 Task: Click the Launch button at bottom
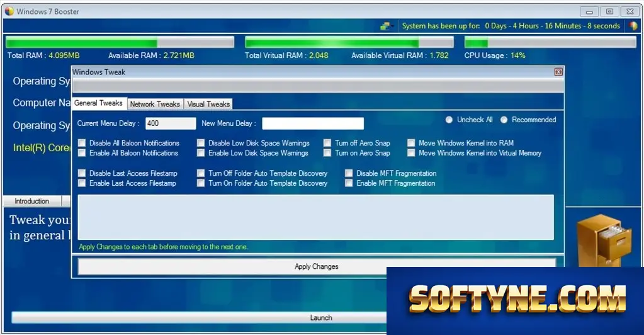point(321,318)
